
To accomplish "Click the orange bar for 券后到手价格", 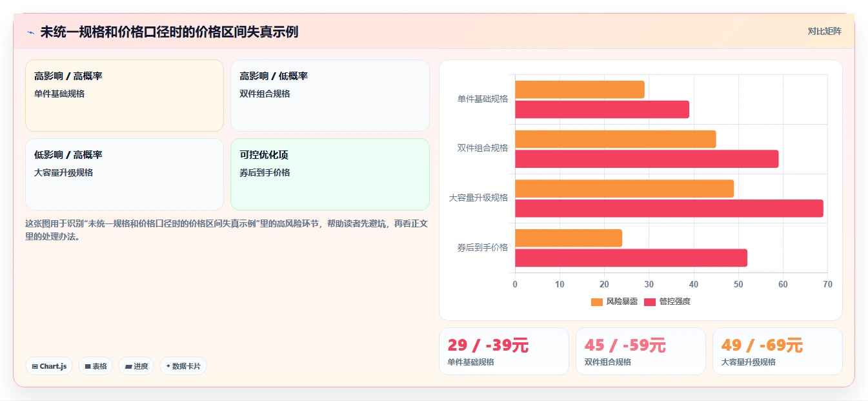I will 569,238.
